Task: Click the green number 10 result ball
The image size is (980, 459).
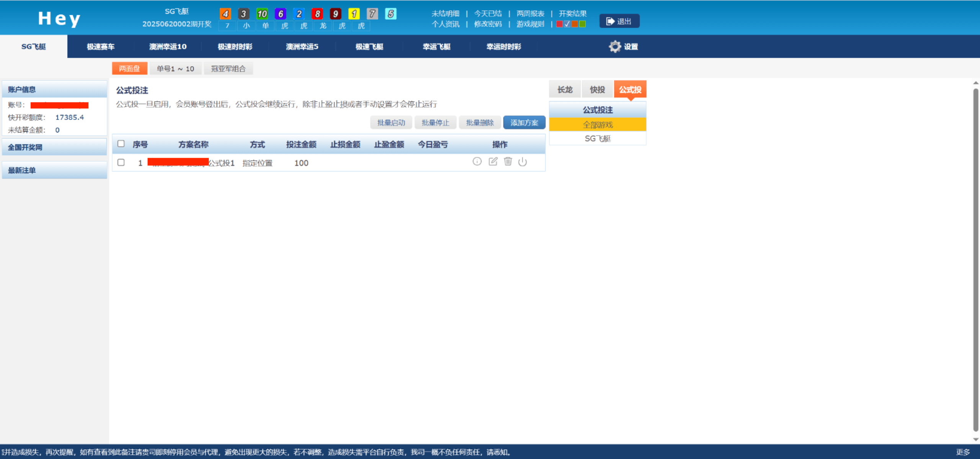Action: click(262, 14)
